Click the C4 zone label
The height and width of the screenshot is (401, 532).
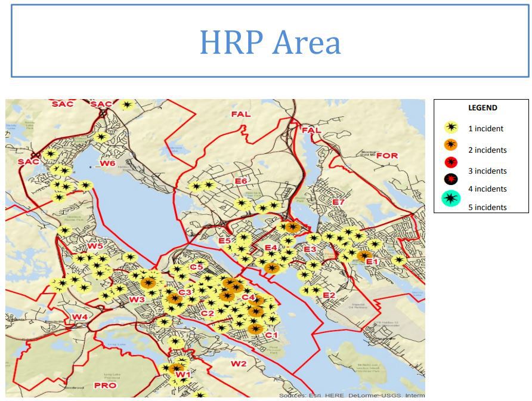248,297
